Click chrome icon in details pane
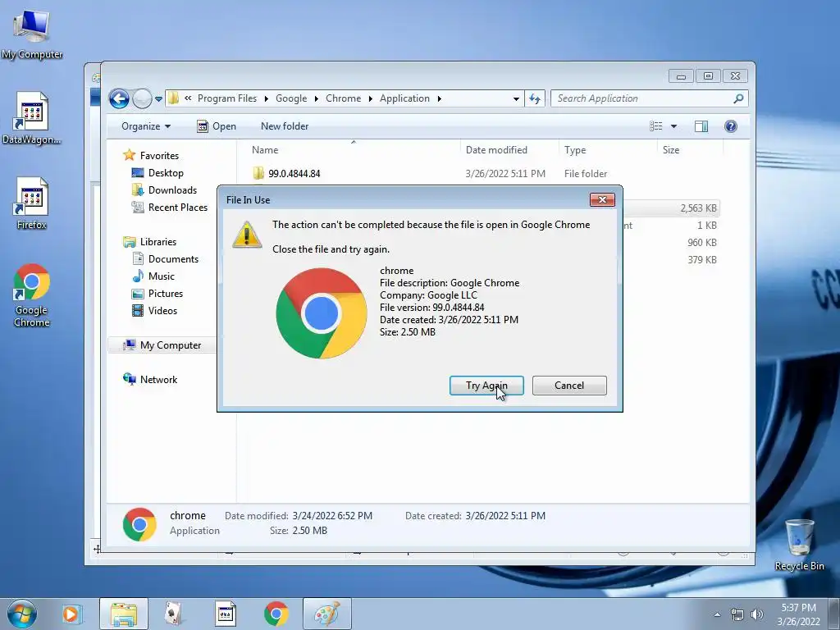The height and width of the screenshot is (630, 840). pyautogui.click(x=139, y=524)
